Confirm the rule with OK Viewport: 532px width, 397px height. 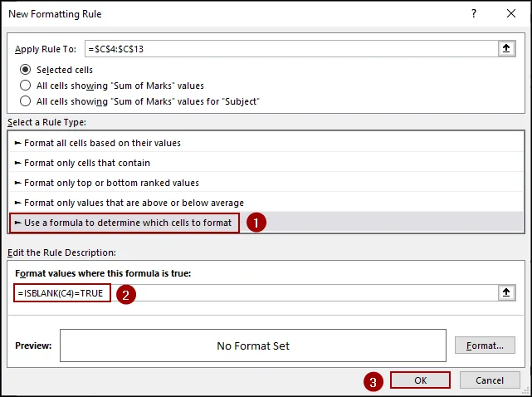421,380
